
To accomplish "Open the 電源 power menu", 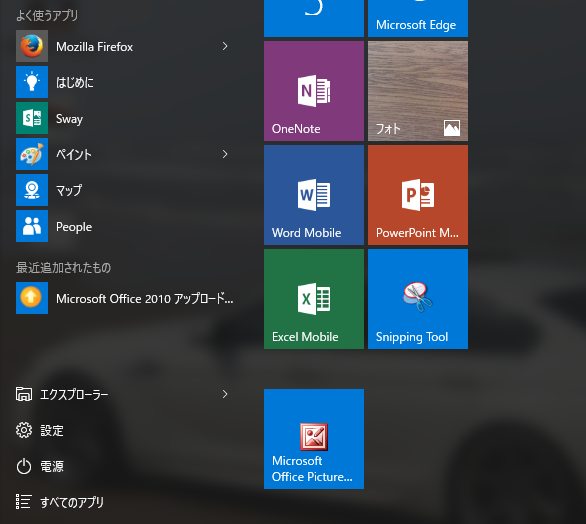I will point(40,466).
